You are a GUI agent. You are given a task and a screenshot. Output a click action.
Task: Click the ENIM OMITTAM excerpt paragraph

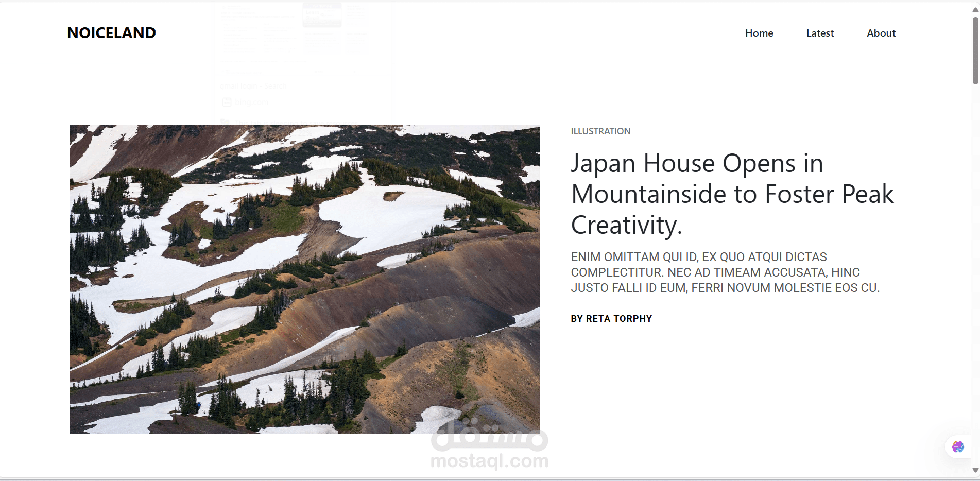click(x=725, y=272)
